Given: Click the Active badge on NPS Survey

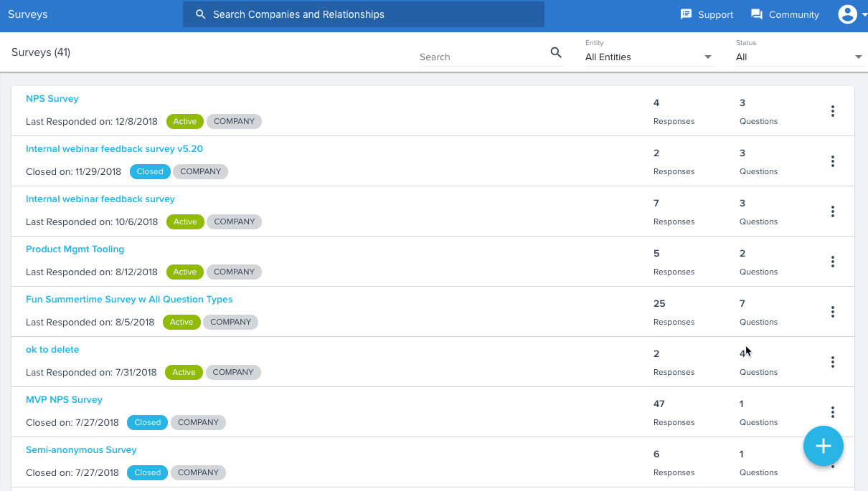Looking at the screenshot, I should (184, 121).
